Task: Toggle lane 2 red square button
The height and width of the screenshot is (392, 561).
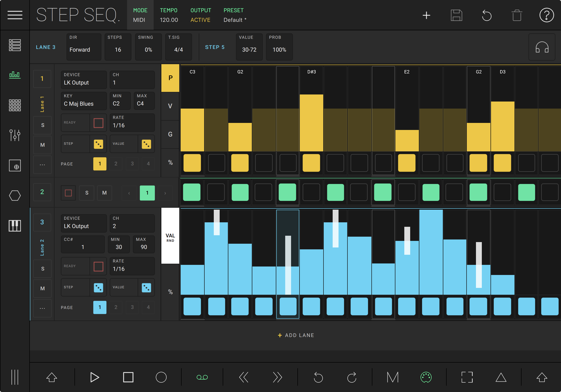Action: click(68, 193)
